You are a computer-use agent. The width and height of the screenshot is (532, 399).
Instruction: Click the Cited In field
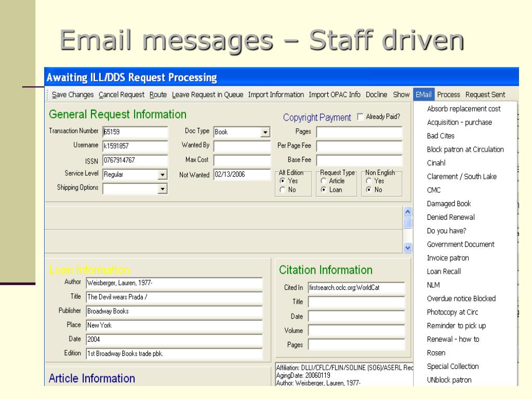[356, 288]
